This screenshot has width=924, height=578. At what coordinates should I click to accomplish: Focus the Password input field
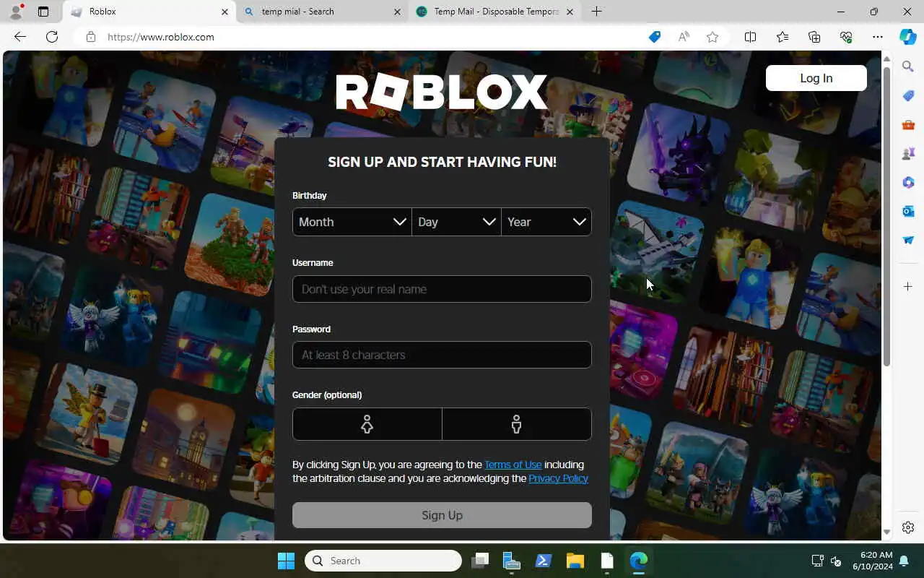click(x=442, y=355)
